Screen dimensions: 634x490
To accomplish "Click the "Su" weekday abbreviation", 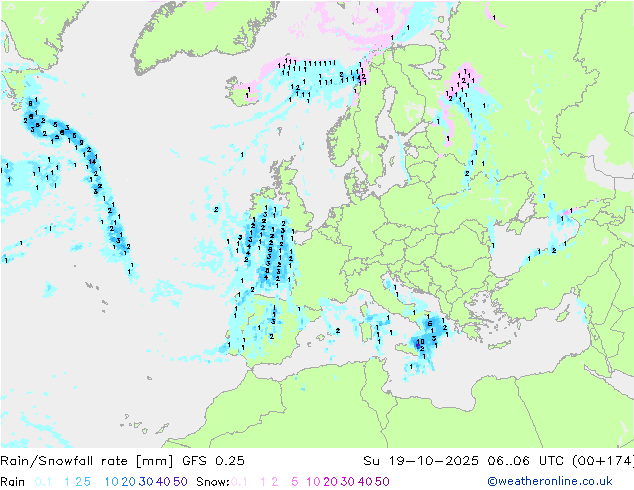I will pos(372,461).
